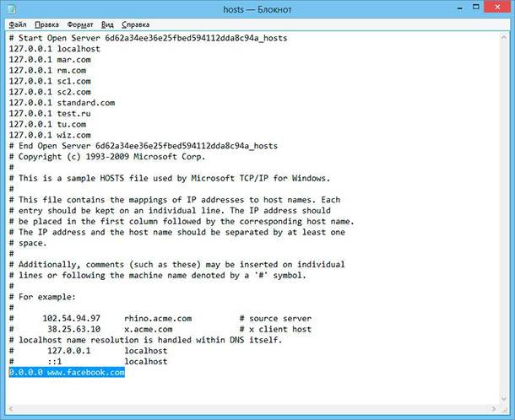
Task: Click the window title 'hosts — Блокнот'
Action: pos(257,9)
